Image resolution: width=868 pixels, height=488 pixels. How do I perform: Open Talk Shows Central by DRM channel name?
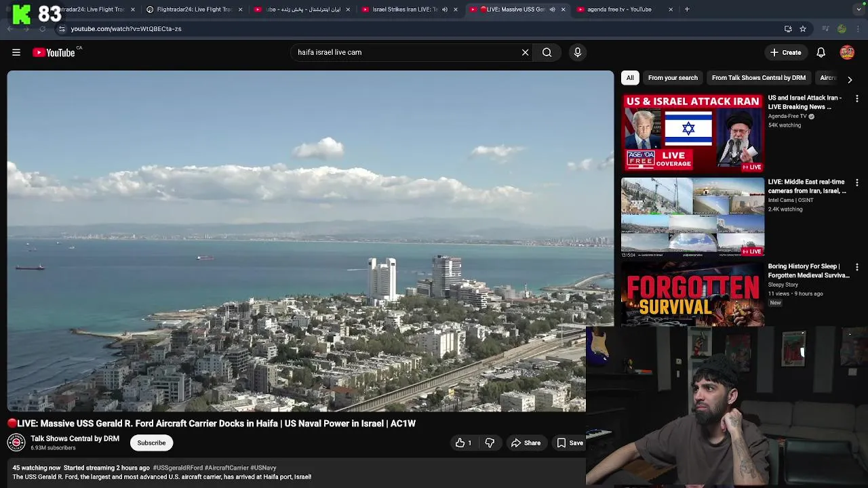pos(75,439)
